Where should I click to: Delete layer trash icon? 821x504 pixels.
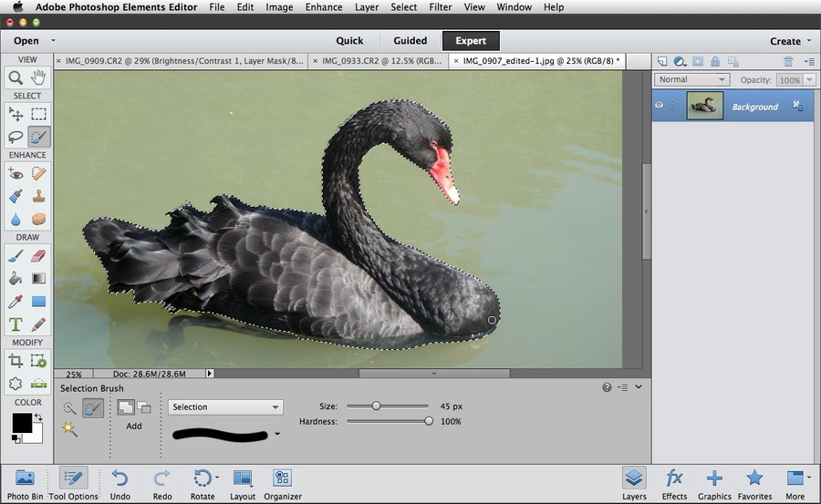788,61
